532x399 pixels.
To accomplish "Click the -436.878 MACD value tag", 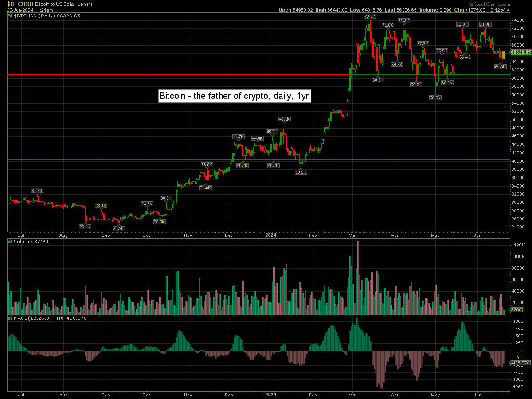I will click(x=520, y=363).
